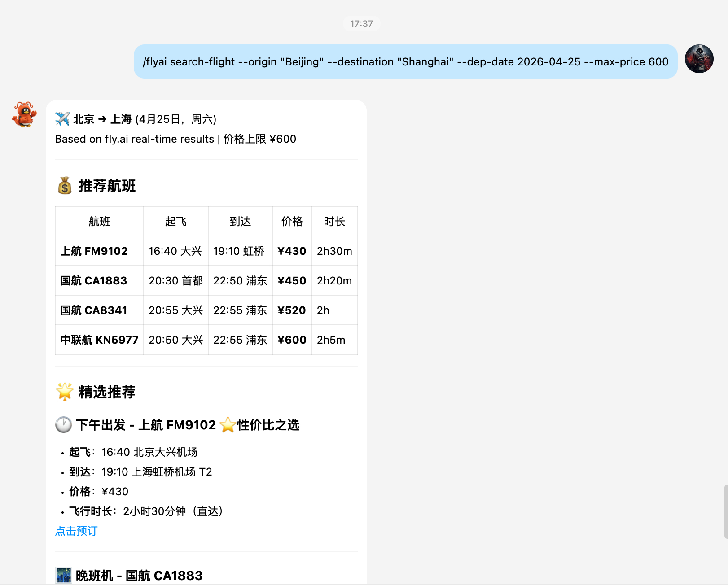Click the 20:55 大兴 departure cell

click(176, 310)
